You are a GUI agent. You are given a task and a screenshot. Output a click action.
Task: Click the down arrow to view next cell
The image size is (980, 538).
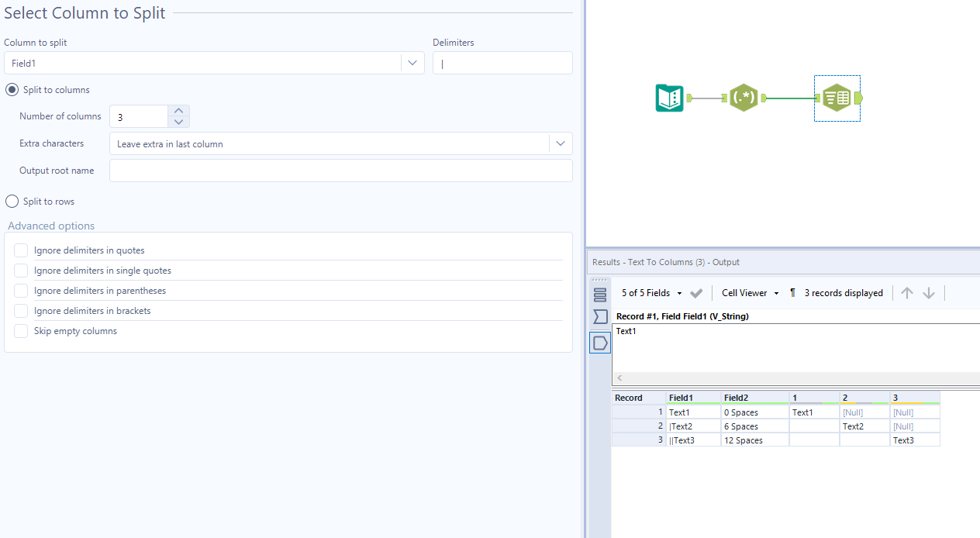click(x=928, y=293)
